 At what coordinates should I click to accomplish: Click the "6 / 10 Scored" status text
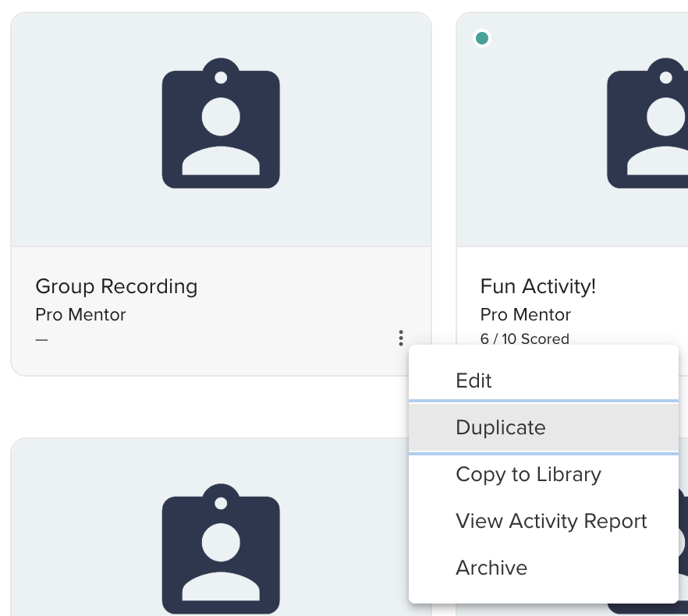coord(525,338)
